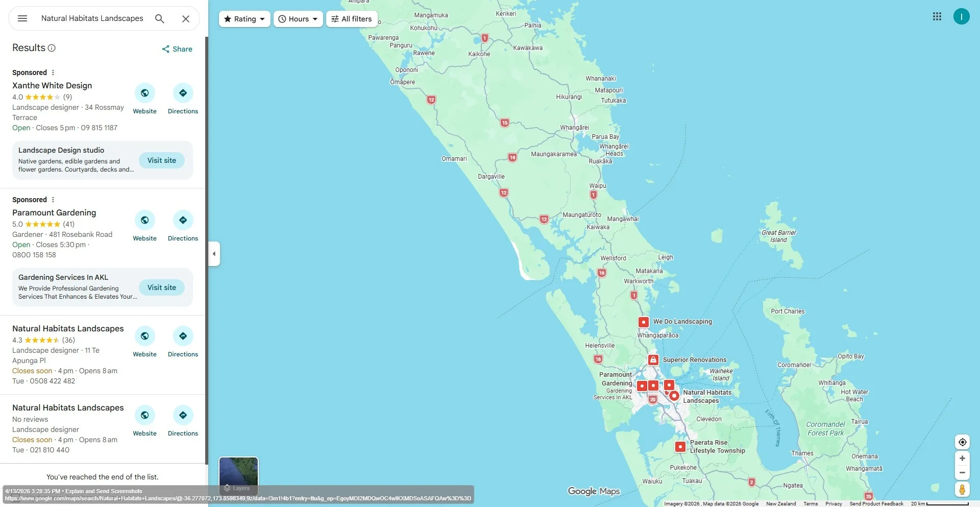Click the results panel scrollbar
The height and width of the screenshot is (507, 980).
[207, 250]
